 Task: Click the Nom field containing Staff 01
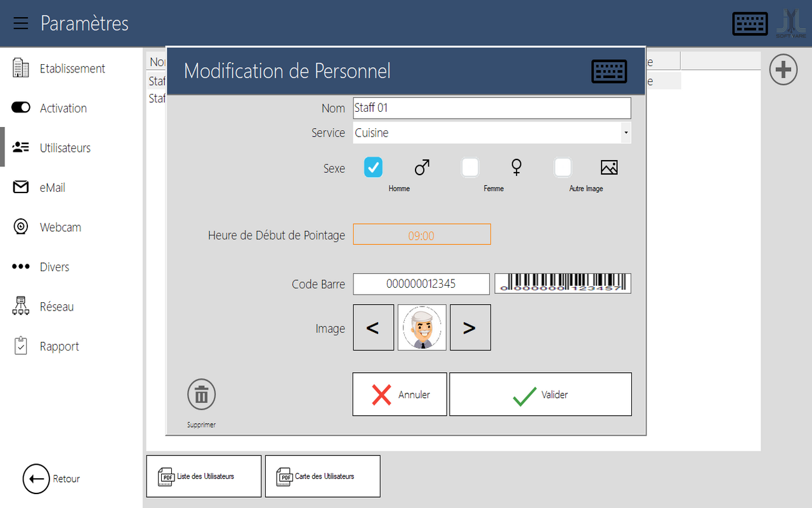click(492, 108)
